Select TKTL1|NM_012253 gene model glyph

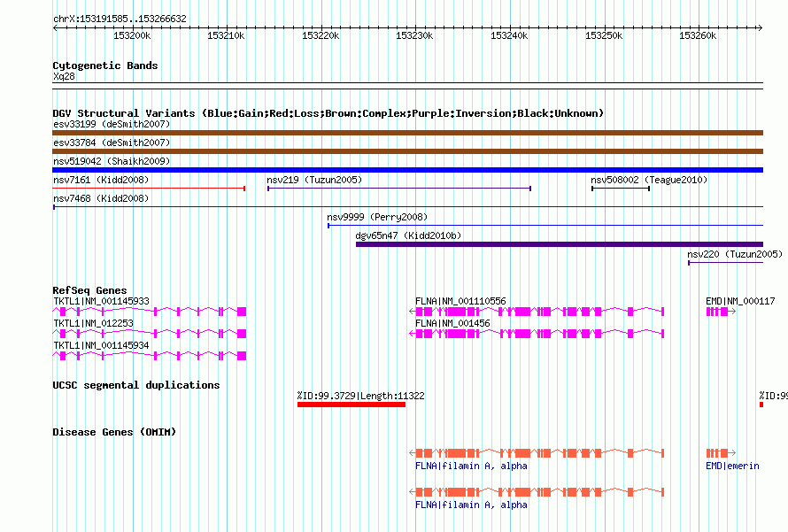150,334
